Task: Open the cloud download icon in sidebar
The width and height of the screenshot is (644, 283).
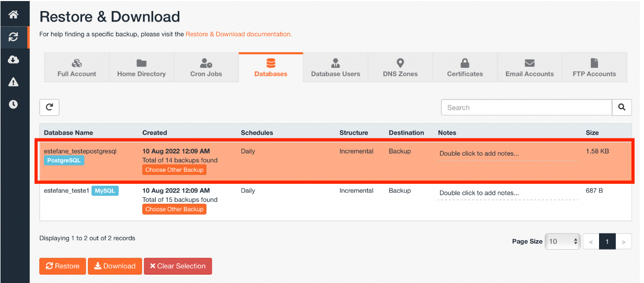Action: (14, 60)
